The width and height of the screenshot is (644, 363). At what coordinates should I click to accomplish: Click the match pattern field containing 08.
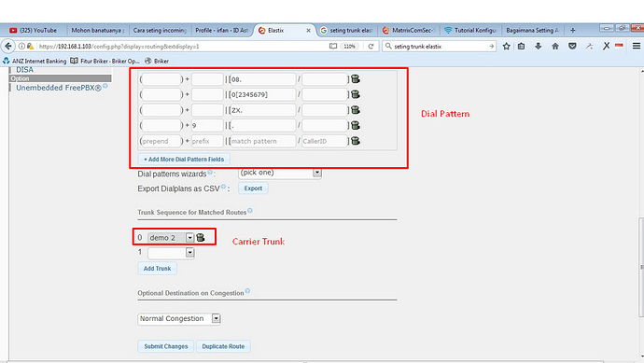pos(263,78)
